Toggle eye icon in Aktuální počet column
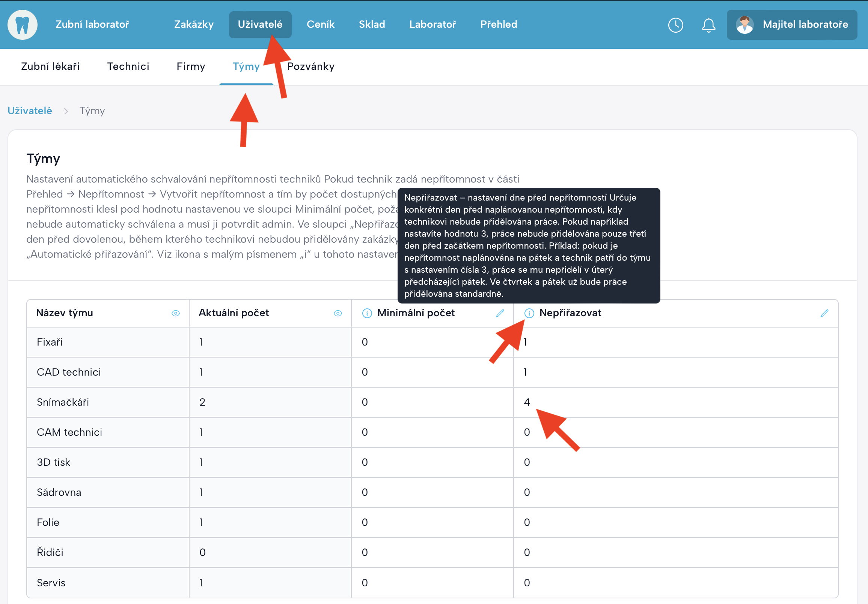The width and height of the screenshot is (868, 604). point(338,313)
